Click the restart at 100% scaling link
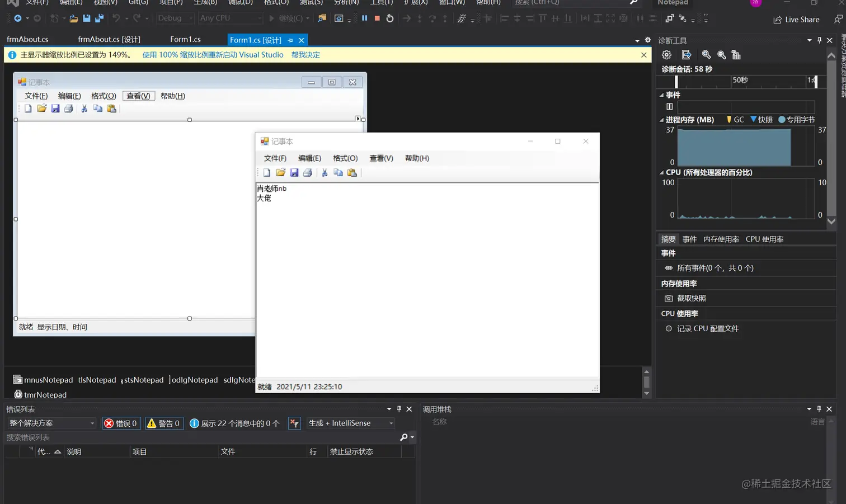This screenshot has height=504, width=846. [x=213, y=55]
